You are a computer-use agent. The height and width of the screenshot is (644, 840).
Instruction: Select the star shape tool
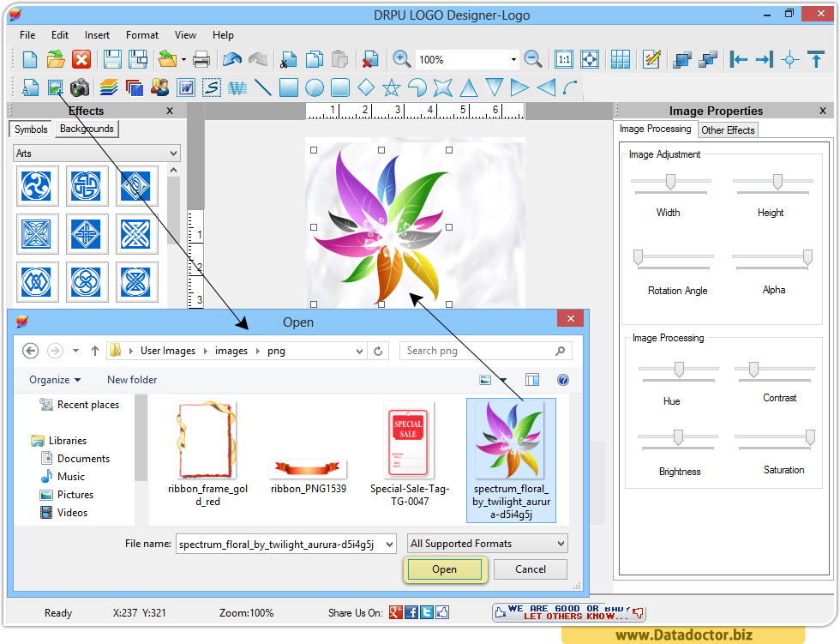point(392,87)
